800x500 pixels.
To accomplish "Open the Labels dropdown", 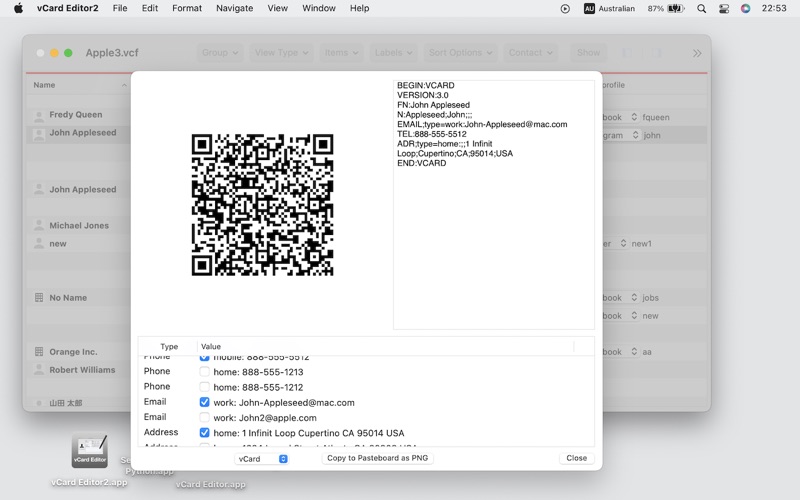I will point(393,53).
